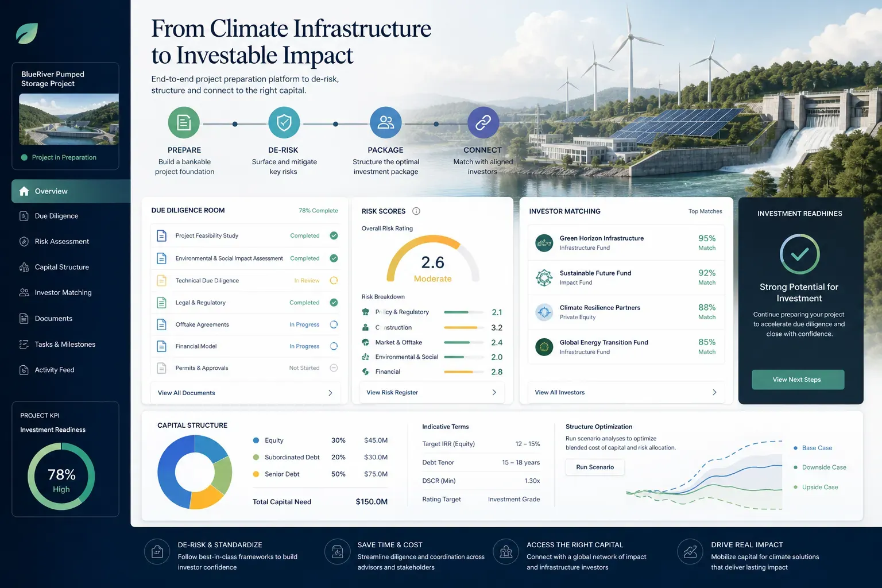Viewport: 882px width, 588px height.
Task: Click the View Next Steps button
Action: pyautogui.click(x=798, y=380)
